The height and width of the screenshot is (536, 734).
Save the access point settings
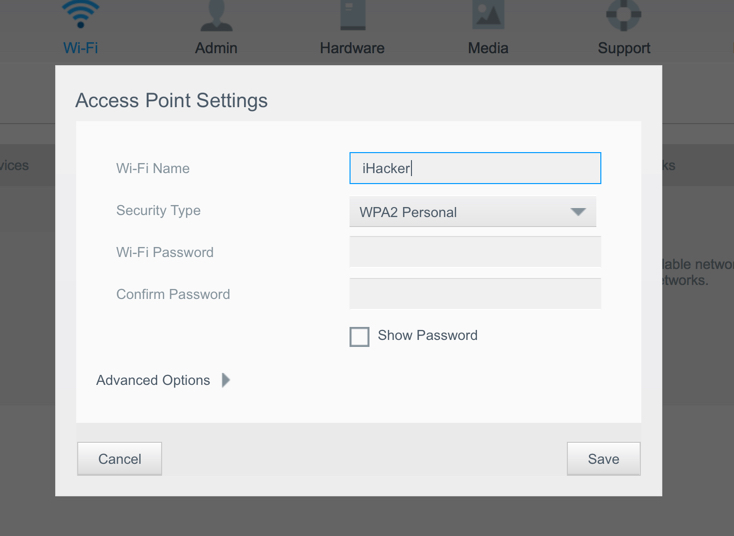click(603, 459)
